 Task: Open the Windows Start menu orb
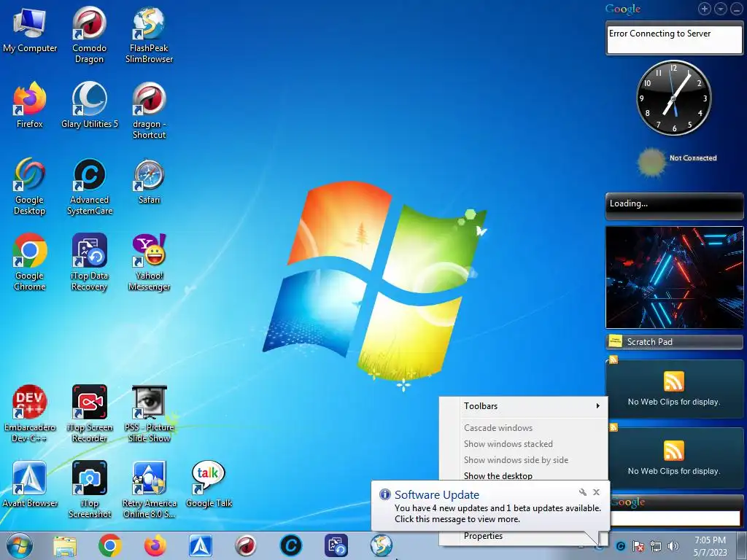tap(20, 545)
